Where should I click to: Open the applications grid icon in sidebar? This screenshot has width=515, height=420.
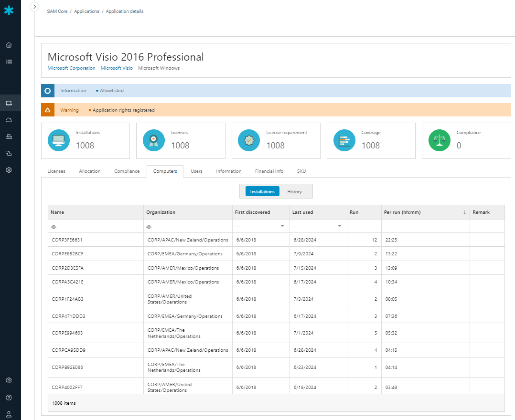(x=9, y=61)
